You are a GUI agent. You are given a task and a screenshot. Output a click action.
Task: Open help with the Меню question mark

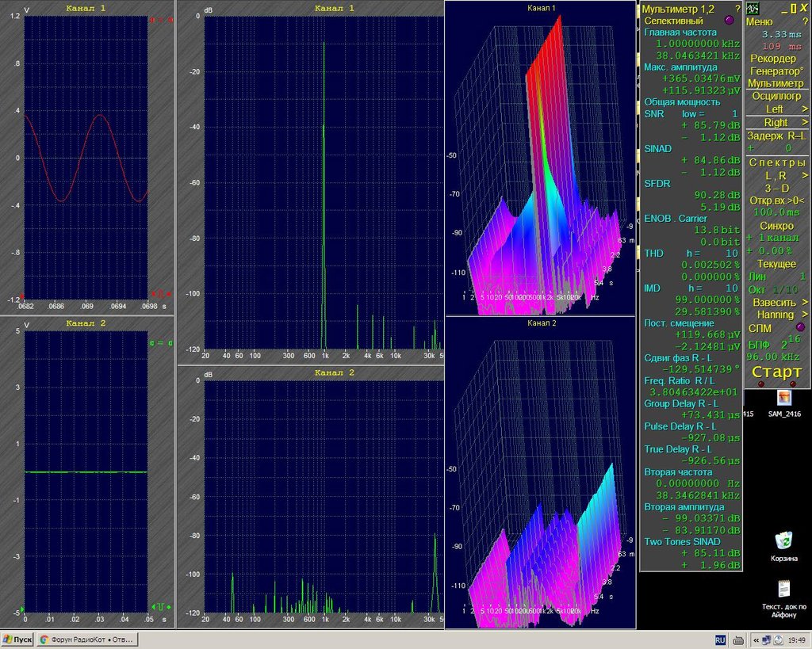coord(805,21)
